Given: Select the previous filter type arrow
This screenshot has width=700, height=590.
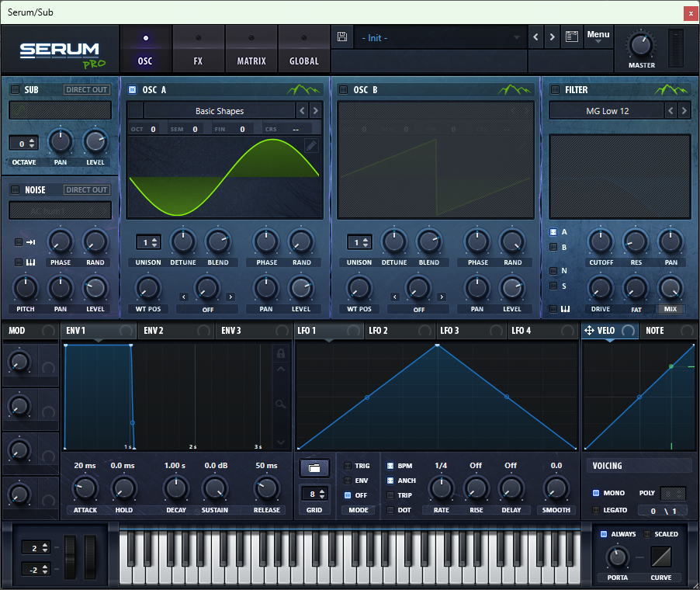Looking at the screenshot, I should 671,110.
